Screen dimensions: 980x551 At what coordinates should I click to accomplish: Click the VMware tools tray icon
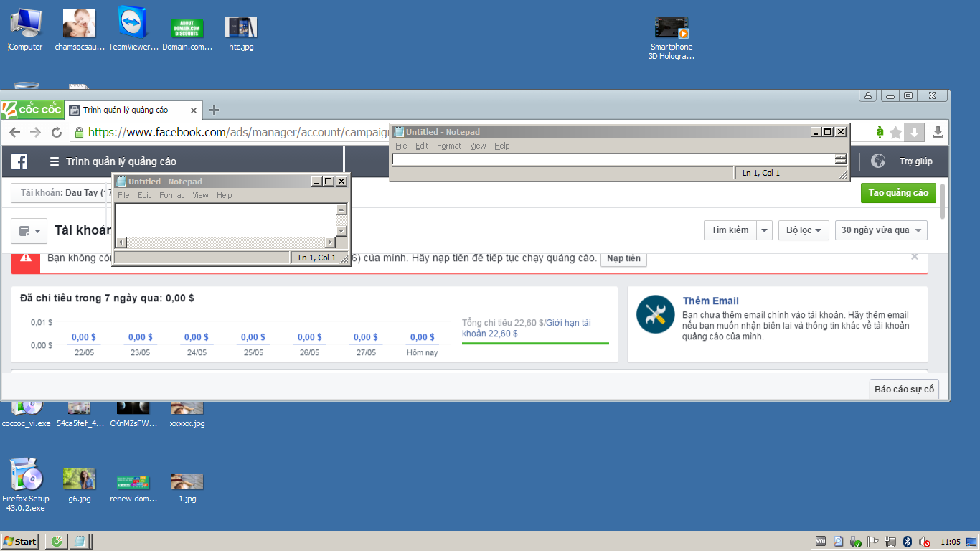click(x=821, y=542)
